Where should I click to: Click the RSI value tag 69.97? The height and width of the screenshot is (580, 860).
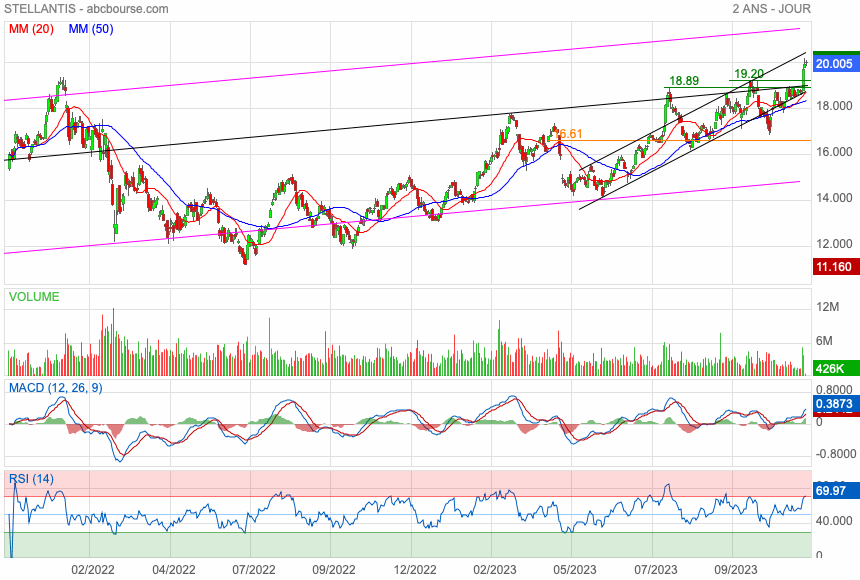[x=836, y=491]
